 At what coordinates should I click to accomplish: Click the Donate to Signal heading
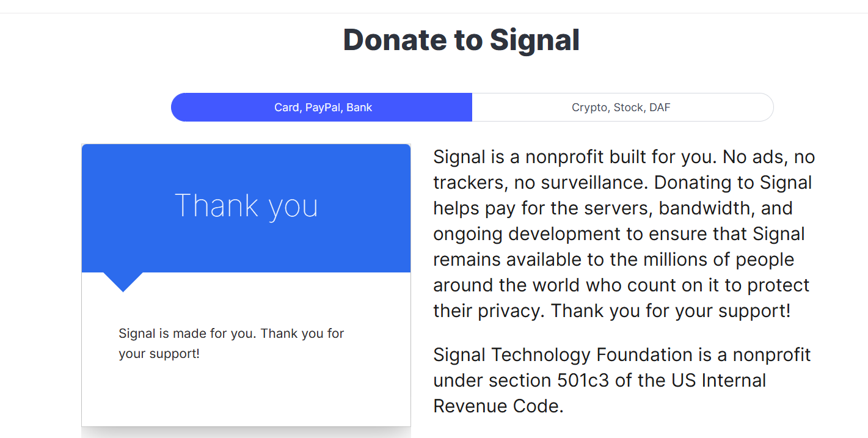461,40
